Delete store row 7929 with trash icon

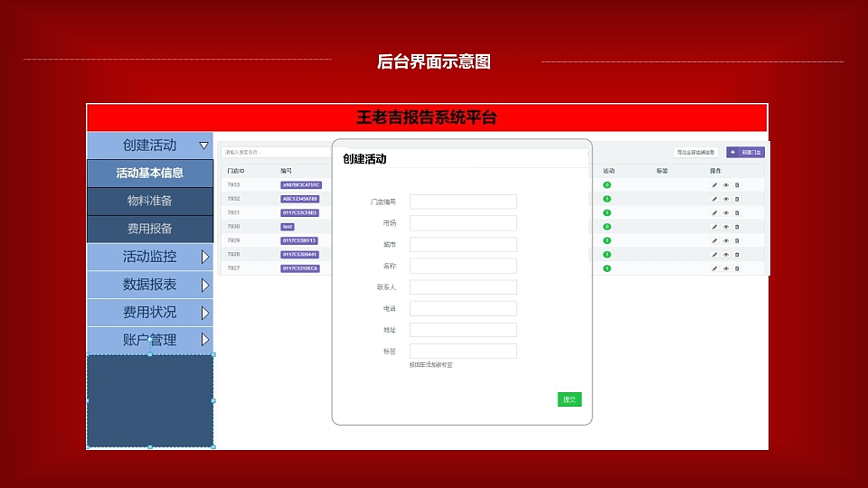pyautogui.click(x=737, y=240)
